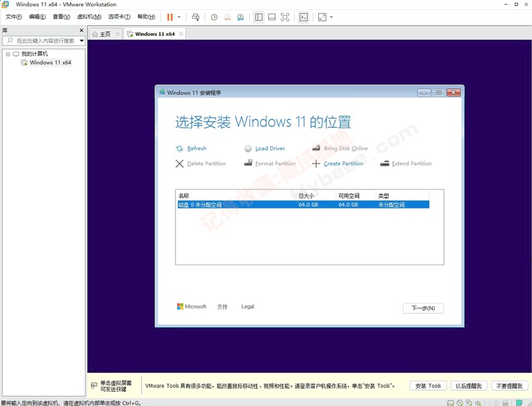Click the Create Partition link
The image size is (532, 406).
[x=343, y=164]
